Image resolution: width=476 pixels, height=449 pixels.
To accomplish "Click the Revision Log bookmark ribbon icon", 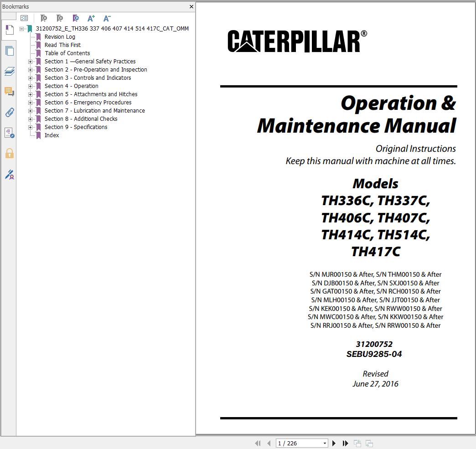I will point(38,37).
